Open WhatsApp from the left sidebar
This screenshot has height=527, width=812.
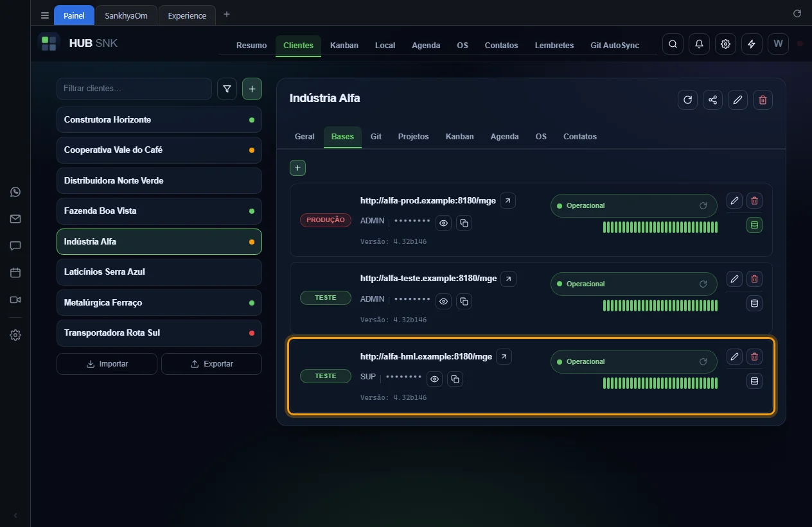click(x=15, y=192)
